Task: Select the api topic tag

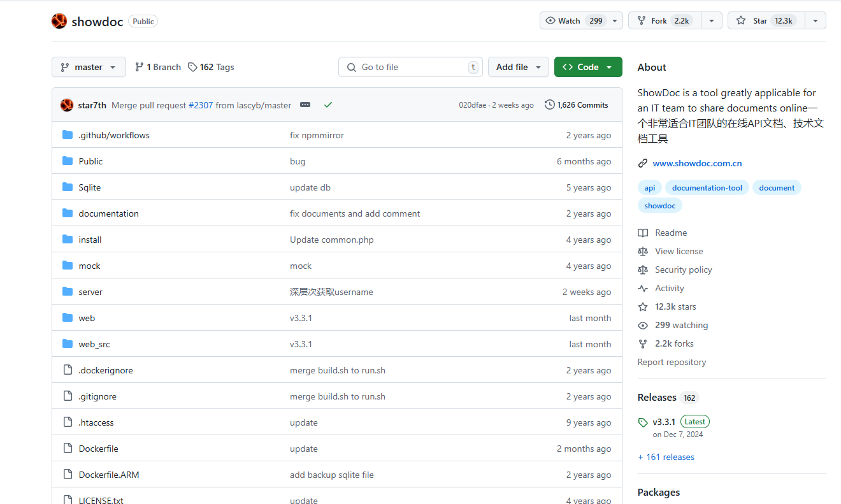Action: [x=650, y=187]
